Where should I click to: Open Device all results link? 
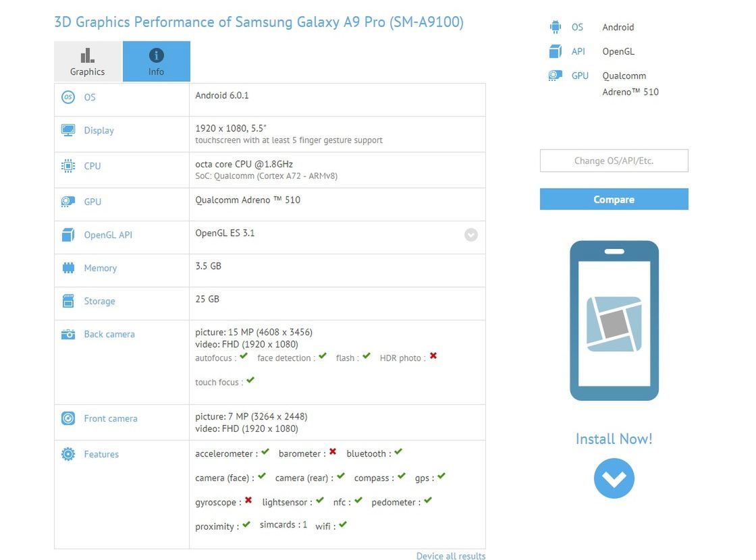click(x=450, y=556)
